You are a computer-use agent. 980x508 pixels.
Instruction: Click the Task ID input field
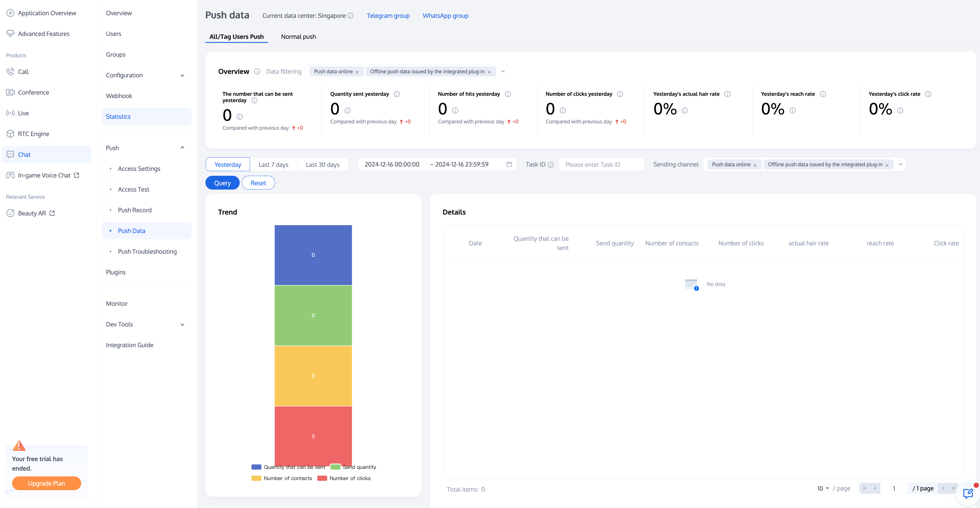click(601, 164)
